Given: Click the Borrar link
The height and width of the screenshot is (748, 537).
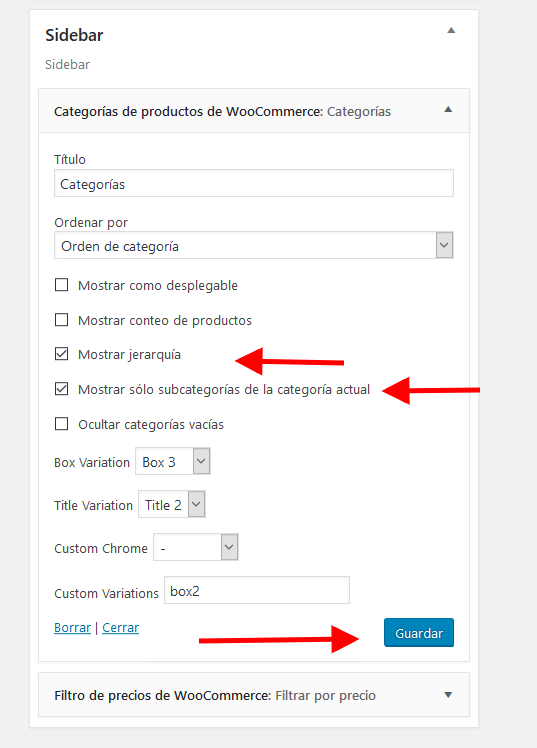Looking at the screenshot, I should click(x=72, y=628).
